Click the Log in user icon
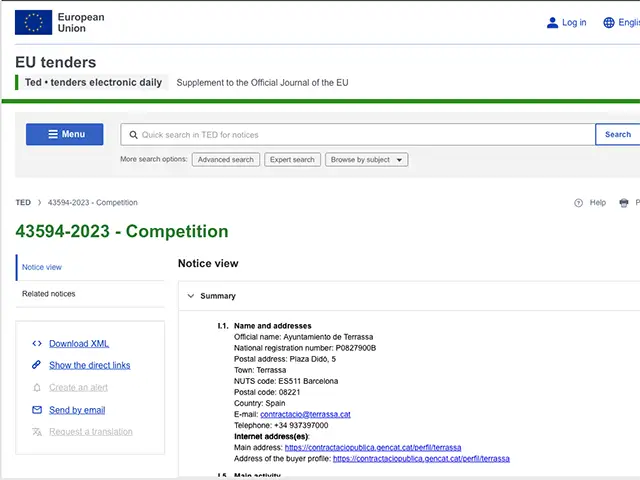The height and width of the screenshot is (480, 640). pos(552,22)
